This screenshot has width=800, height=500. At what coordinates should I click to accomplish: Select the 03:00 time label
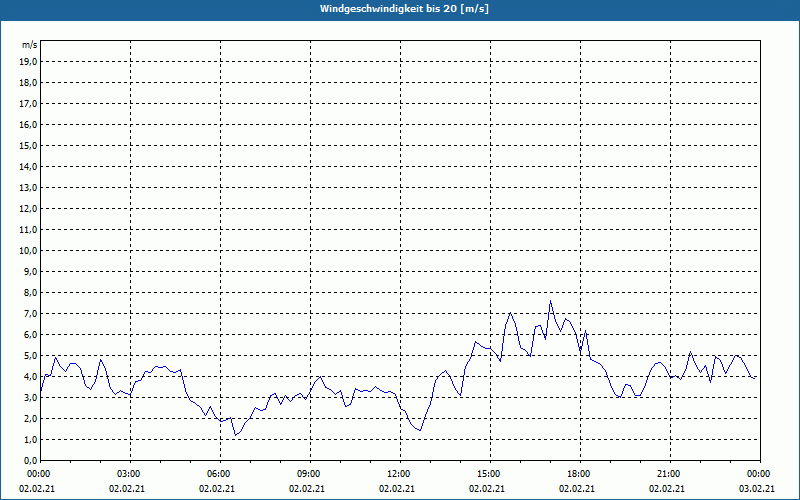coord(127,474)
